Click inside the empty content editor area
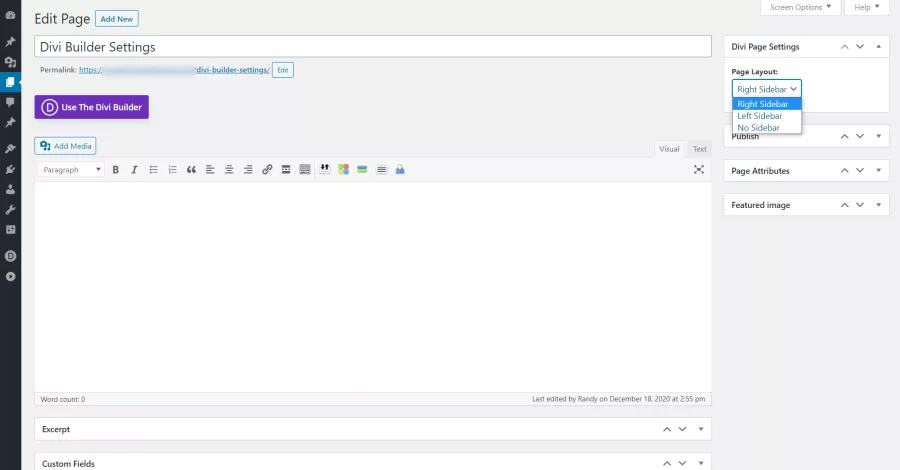The image size is (900, 470). pyautogui.click(x=373, y=286)
